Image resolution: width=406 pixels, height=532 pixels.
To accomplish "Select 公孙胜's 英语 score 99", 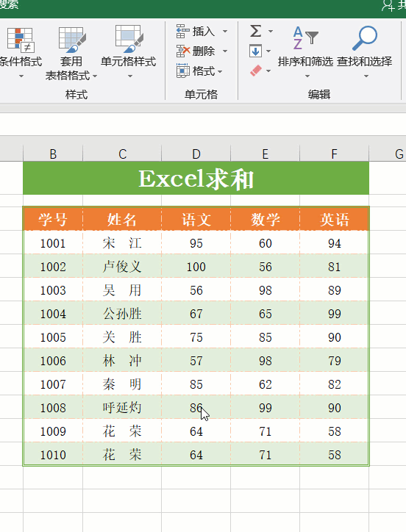I will pyautogui.click(x=335, y=313).
